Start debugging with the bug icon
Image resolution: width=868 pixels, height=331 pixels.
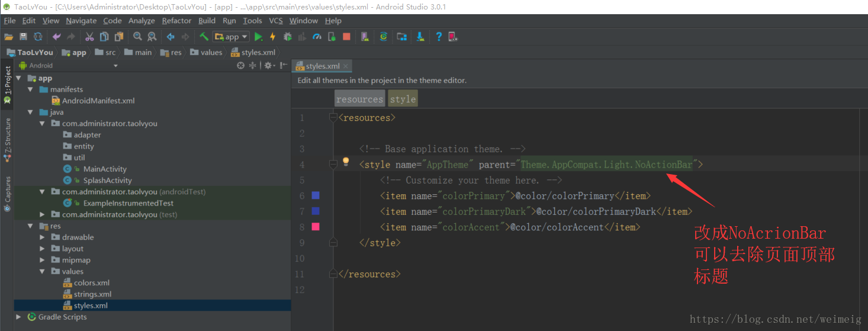tap(288, 37)
